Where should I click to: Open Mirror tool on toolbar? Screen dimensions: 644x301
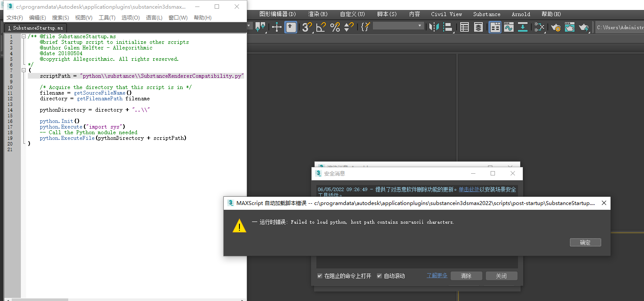point(434,27)
